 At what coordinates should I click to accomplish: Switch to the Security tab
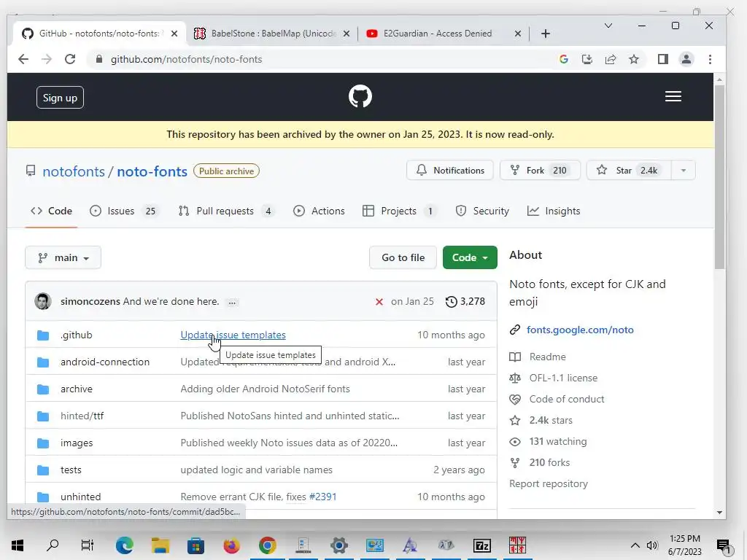482,211
